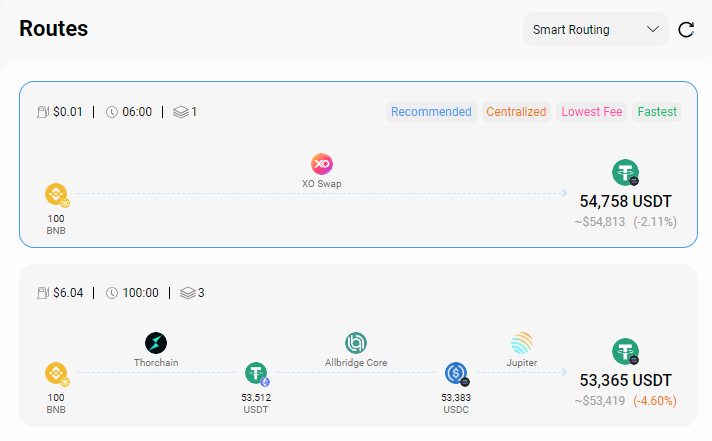Click the Routes heading

pos(54,29)
